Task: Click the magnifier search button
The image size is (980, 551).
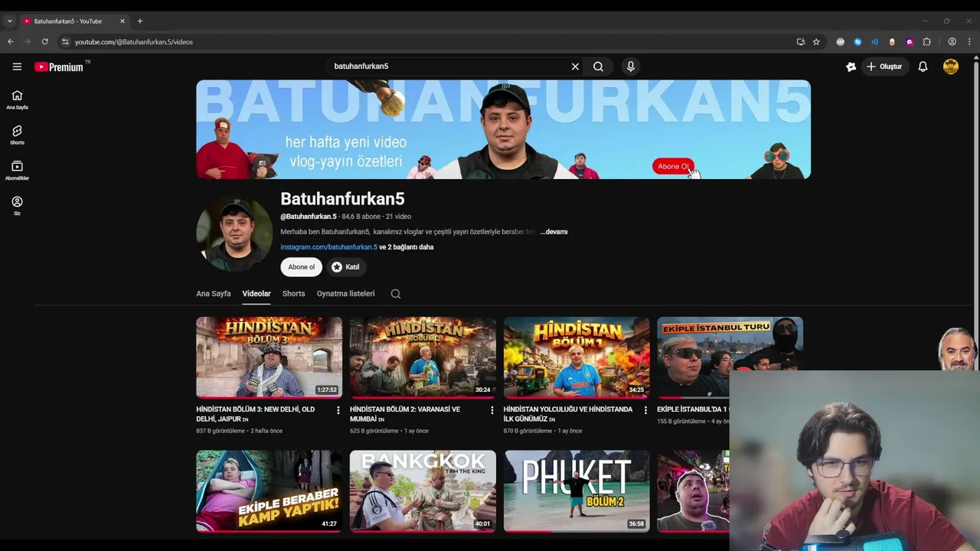Action: click(x=598, y=67)
